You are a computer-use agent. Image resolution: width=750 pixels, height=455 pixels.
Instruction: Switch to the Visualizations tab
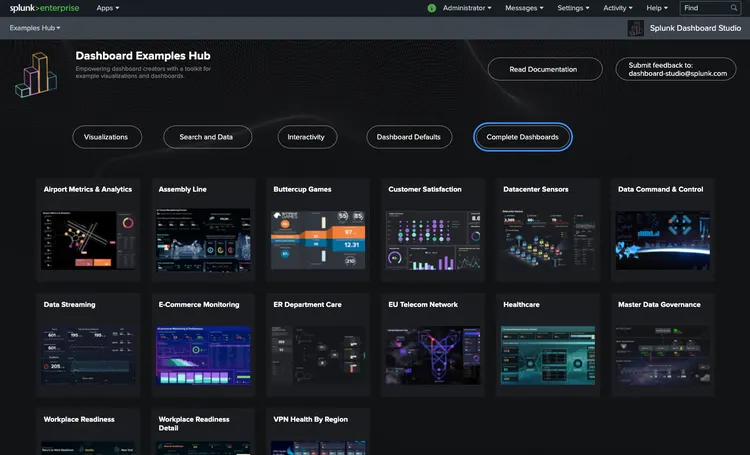pos(106,137)
